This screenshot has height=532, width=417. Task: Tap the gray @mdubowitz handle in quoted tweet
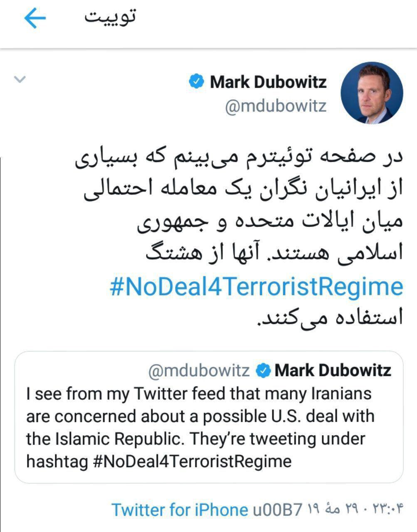click(x=199, y=370)
